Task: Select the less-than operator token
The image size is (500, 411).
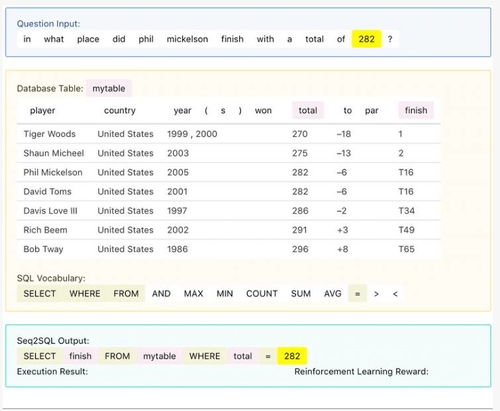Action: click(395, 294)
